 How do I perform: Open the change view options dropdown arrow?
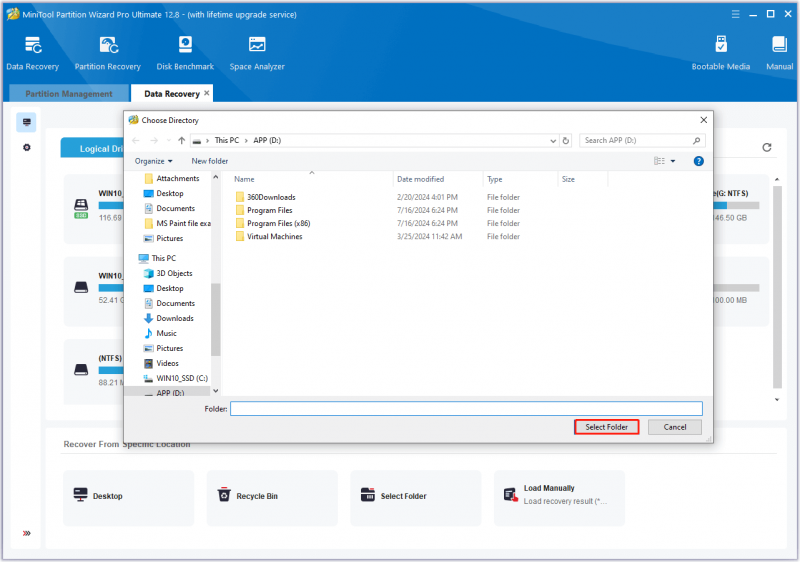(673, 161)
